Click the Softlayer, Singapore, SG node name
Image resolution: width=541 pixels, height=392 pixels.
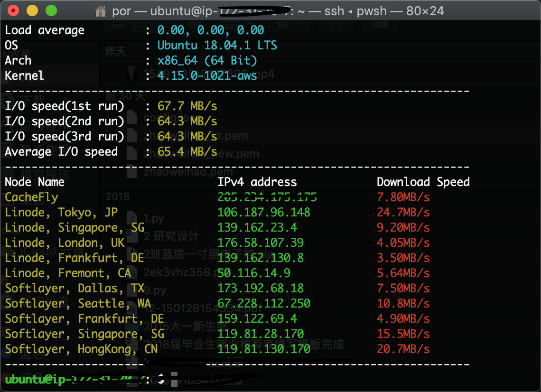pos(84,334)
